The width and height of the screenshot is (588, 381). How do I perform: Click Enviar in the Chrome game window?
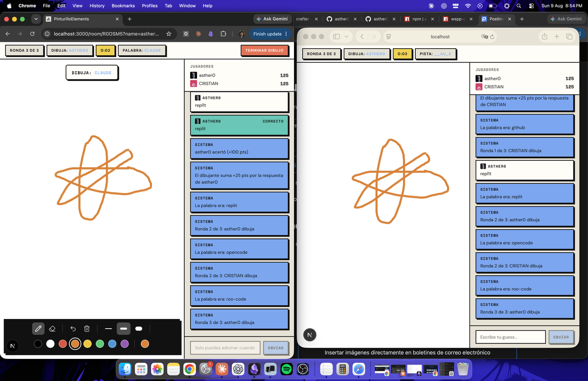(x=276, y=348)
